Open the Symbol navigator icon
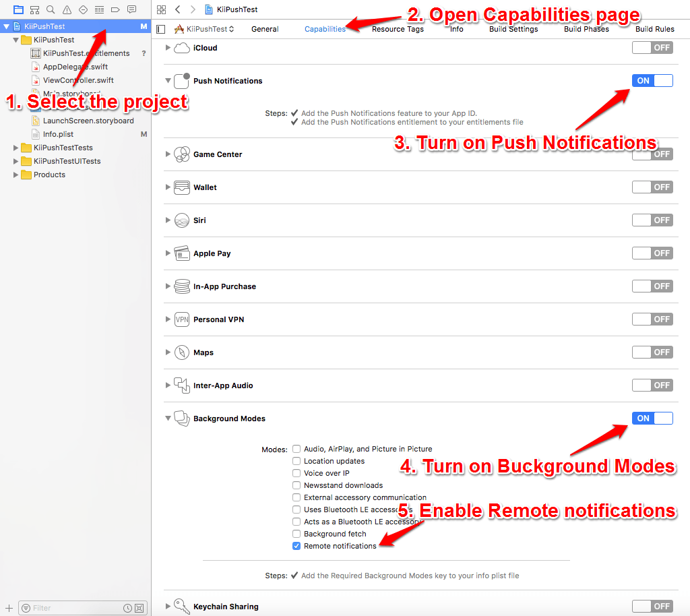The width and height of the screenshot is (690, 616). (x=35, y=9)
